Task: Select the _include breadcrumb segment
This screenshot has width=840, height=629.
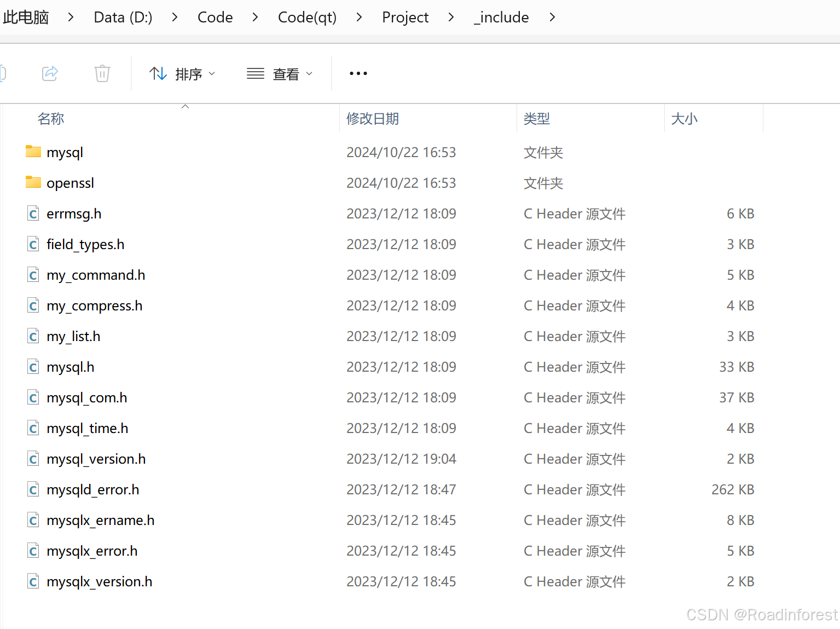Action: (x=501, y=18)
